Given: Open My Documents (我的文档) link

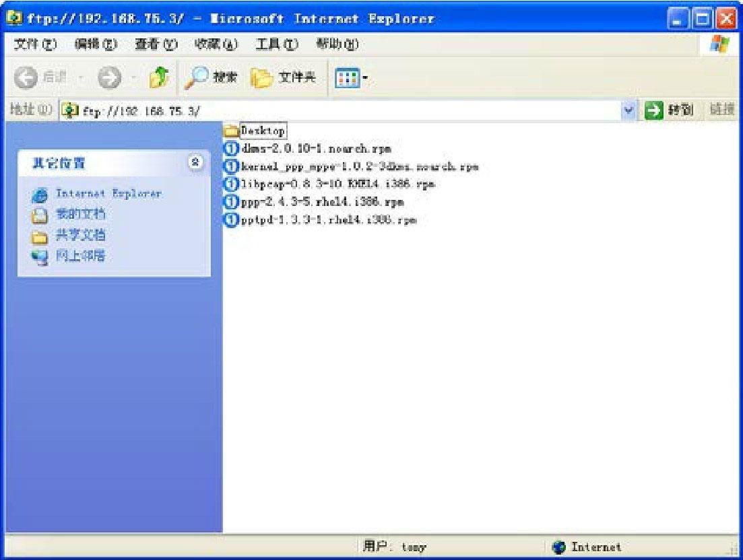Looking at the screenshot, I should tap(80, 215).
